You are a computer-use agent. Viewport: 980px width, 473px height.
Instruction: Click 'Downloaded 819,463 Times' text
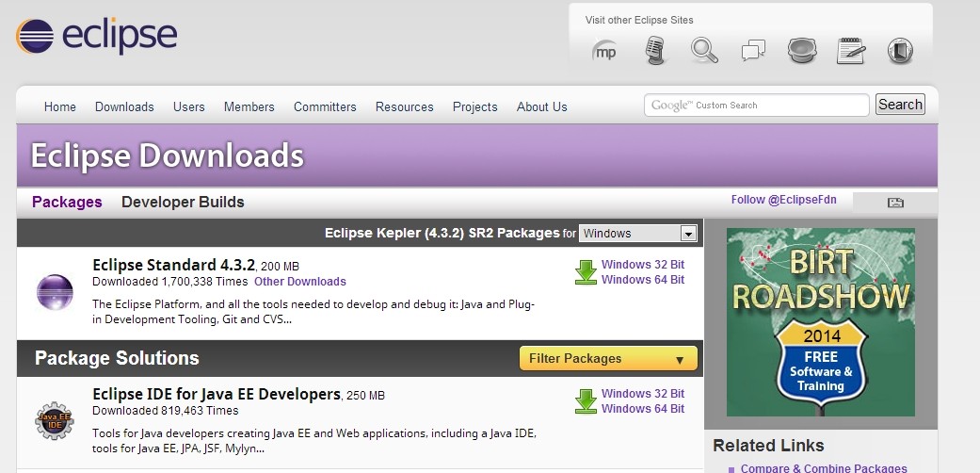(166, 411)
